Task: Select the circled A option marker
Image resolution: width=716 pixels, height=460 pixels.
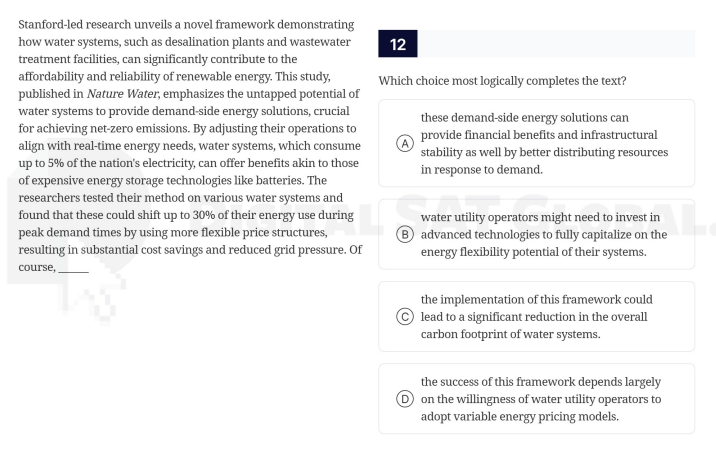Action: pyautogui.click(x=406, y=143)
